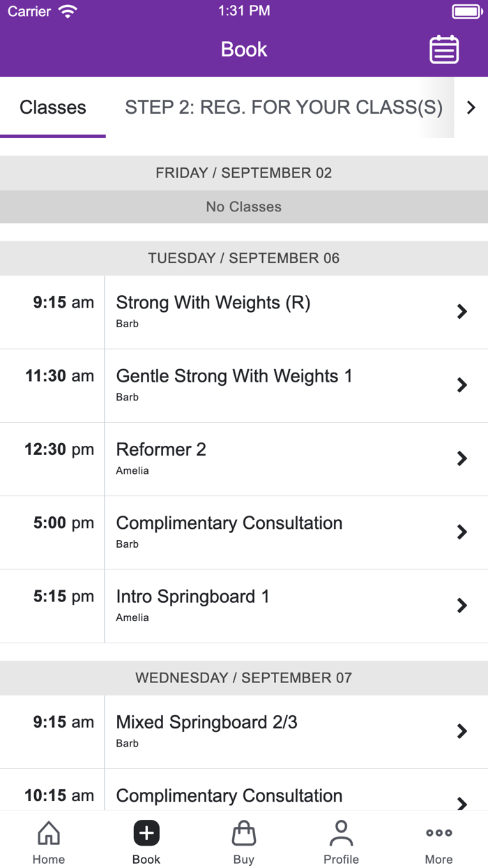Tap the Book plus icon
This screenshot has height=868, width=488.
(146, 832)
